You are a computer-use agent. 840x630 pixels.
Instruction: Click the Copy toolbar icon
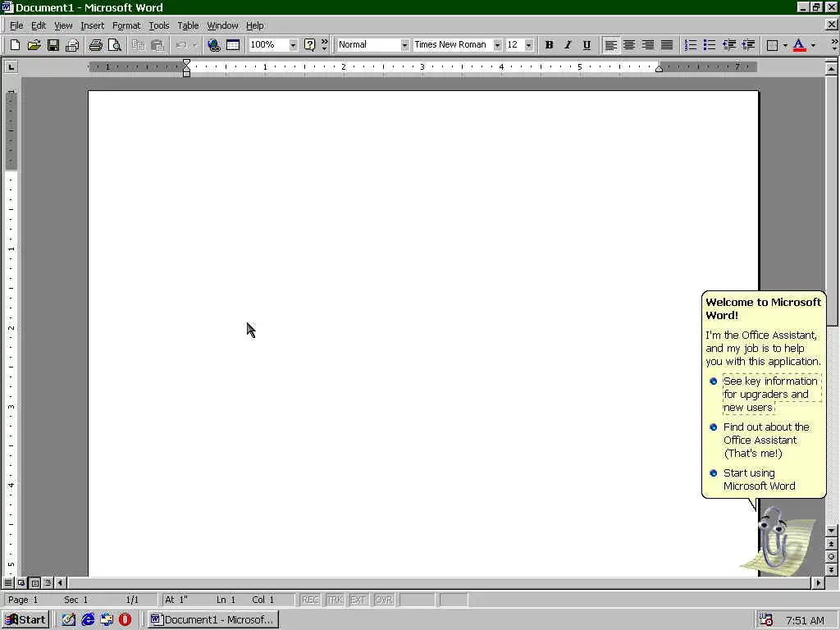pyautogui.click(x=138, y=45)
